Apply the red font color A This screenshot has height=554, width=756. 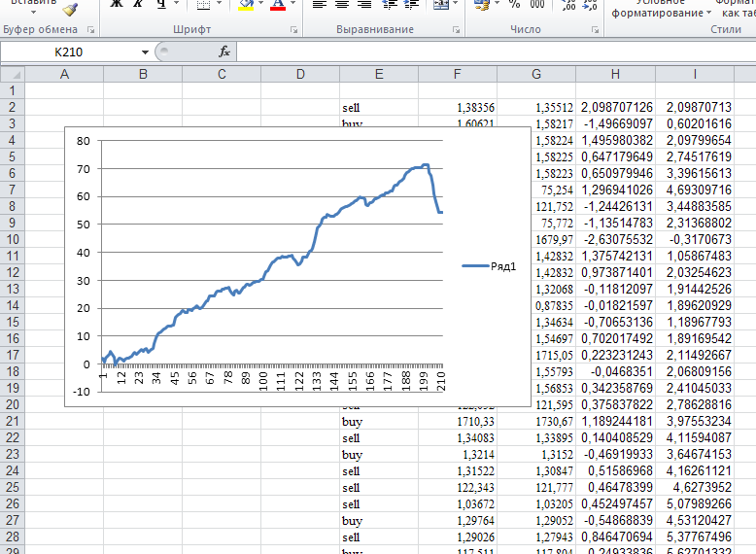278,4
